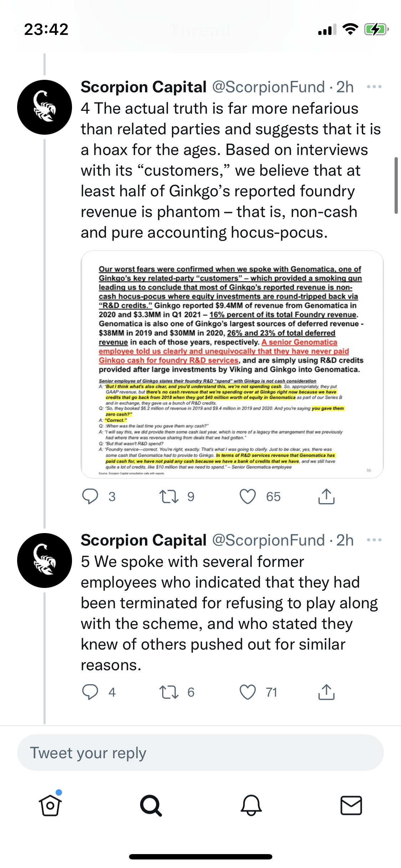The image size is (401, 868).
Task: Open Scorpion Capital avatar on tweet 4
Action: click(x=45, y=107)
